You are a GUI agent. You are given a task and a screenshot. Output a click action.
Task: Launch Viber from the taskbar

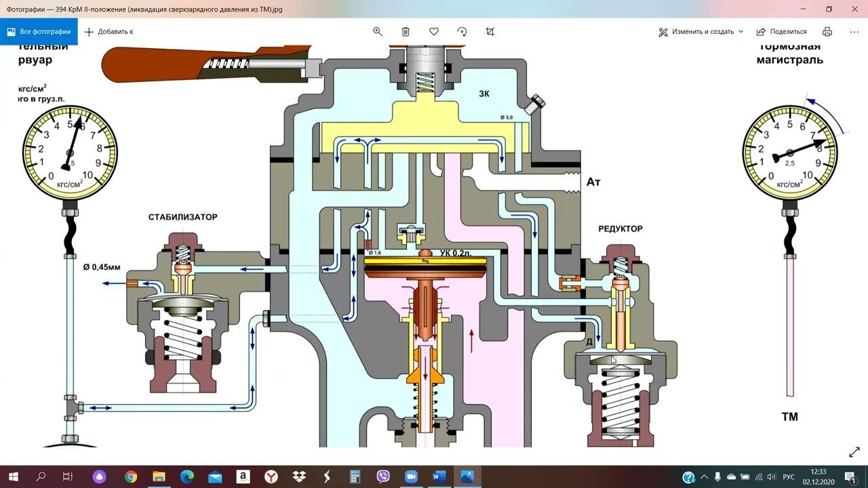point(382,477)
